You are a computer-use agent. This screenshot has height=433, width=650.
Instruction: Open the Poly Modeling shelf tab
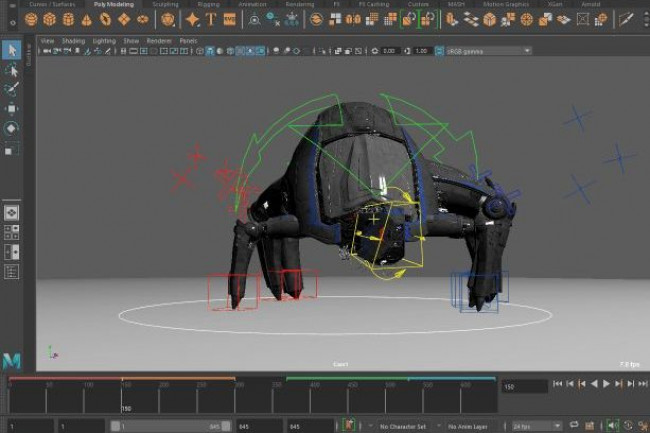[113, 4]
